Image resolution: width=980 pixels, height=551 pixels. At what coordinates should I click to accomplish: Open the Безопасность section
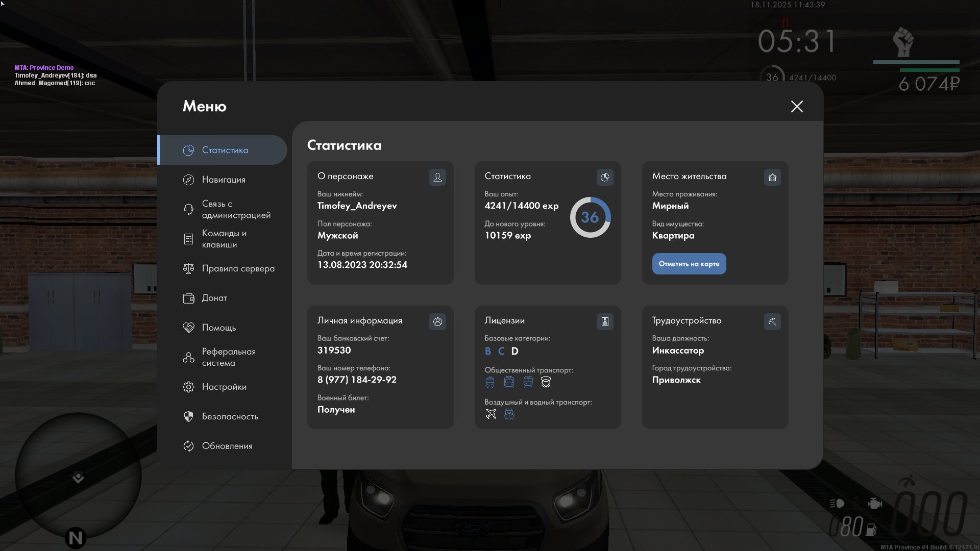click(230, 416)
